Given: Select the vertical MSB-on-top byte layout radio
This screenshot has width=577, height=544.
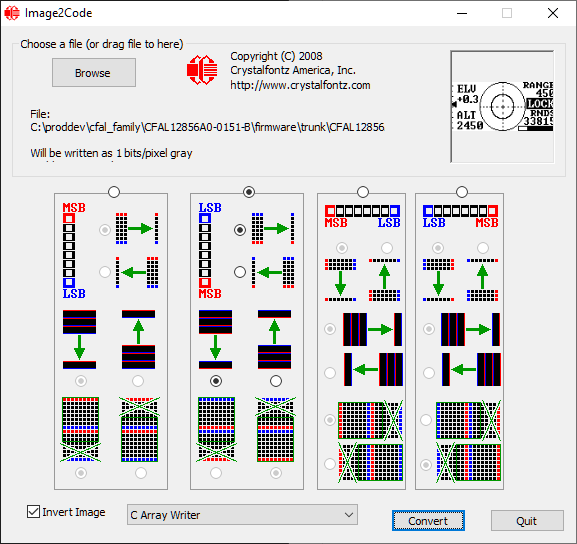Looking at the screenshot, I should 114,192.
